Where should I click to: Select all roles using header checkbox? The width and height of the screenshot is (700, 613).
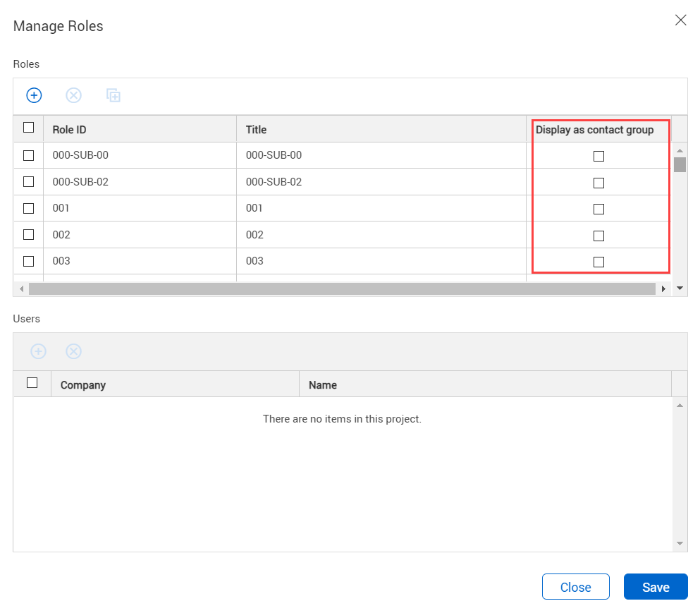[29, 128]
